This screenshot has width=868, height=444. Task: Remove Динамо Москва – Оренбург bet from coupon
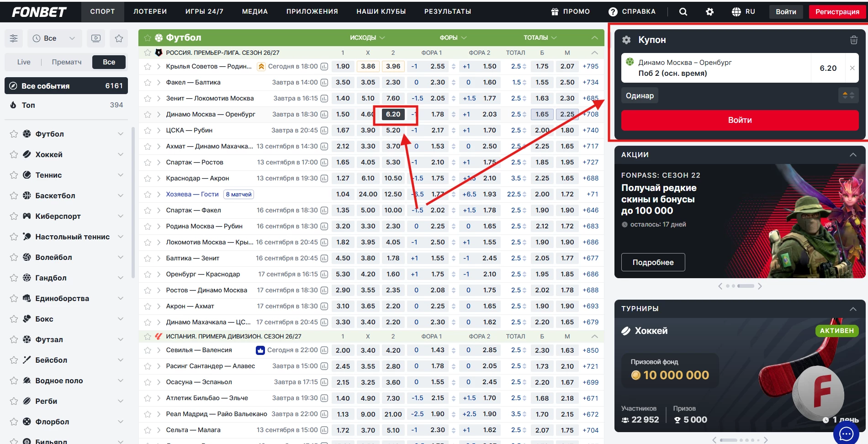point(852,68)
